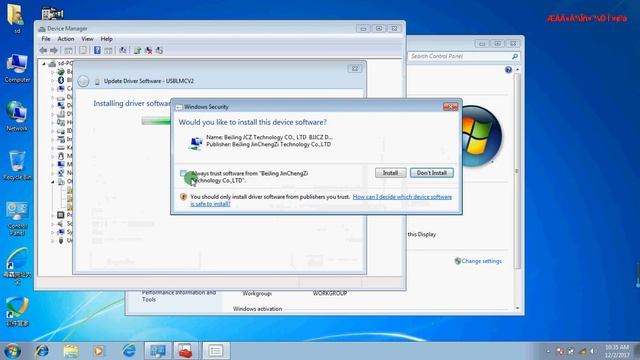Expand the Bluetooth category in device tree

(x=53, y=80)
